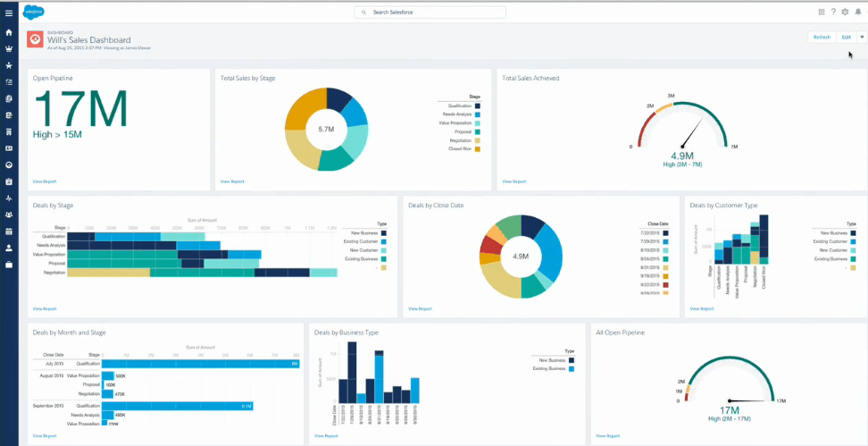Open the accounts building icon in sidebar
This screenshot has width=868, height=446.
click(9, 132)
